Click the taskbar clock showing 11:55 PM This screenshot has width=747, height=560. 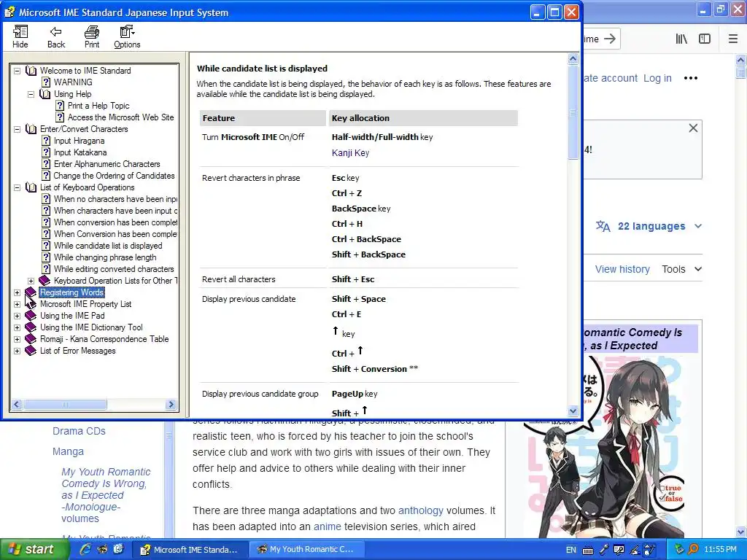[720, 550]
